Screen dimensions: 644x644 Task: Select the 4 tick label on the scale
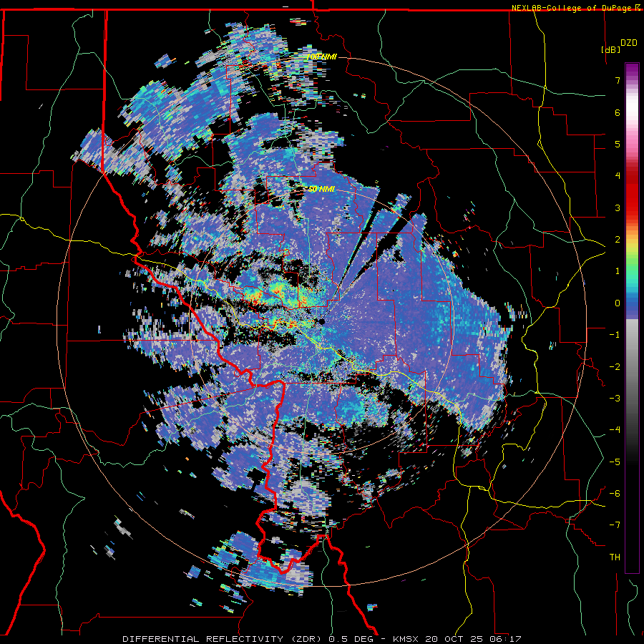[x=618, y=176]
